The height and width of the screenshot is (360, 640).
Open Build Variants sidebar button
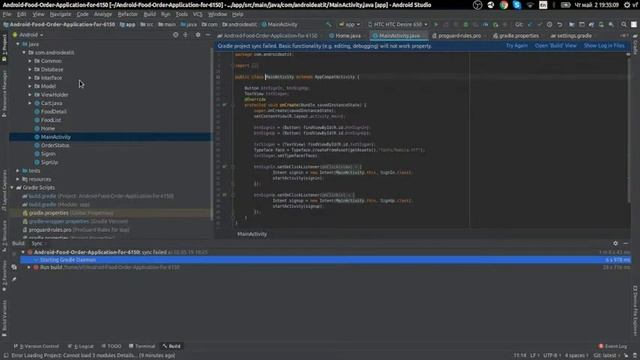click(x=4, y=319)
